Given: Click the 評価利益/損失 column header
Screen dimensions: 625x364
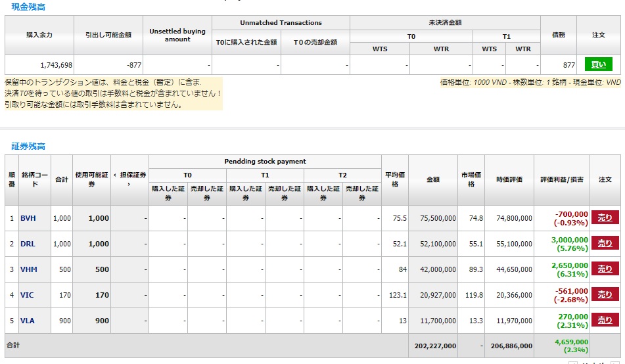Looking at the screenshot, I should pyautogui.click(x=561, y=179).
